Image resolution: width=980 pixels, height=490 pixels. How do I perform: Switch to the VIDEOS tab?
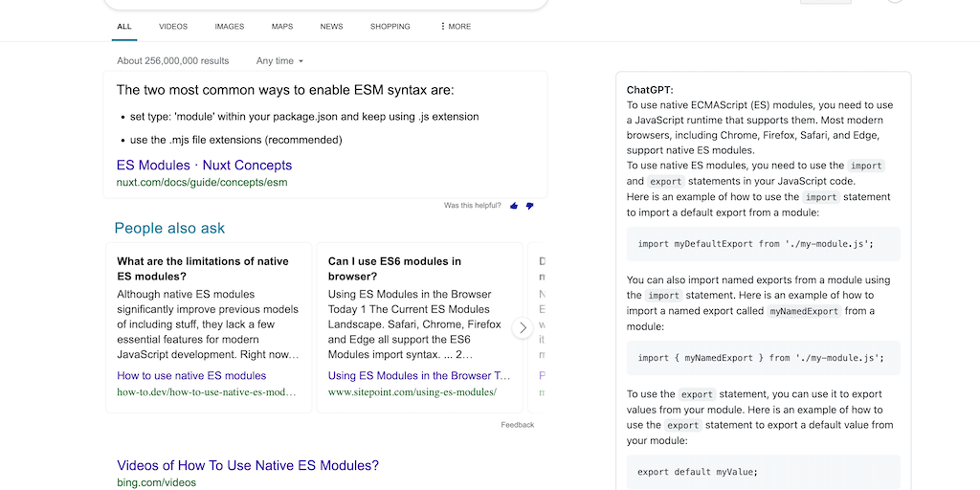tap(173, 27)
